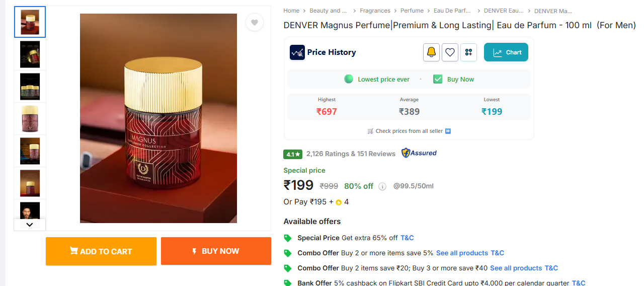Select the second product thumbnail image
Viewport: 644px width, 286px height.
tap(30, 54)
